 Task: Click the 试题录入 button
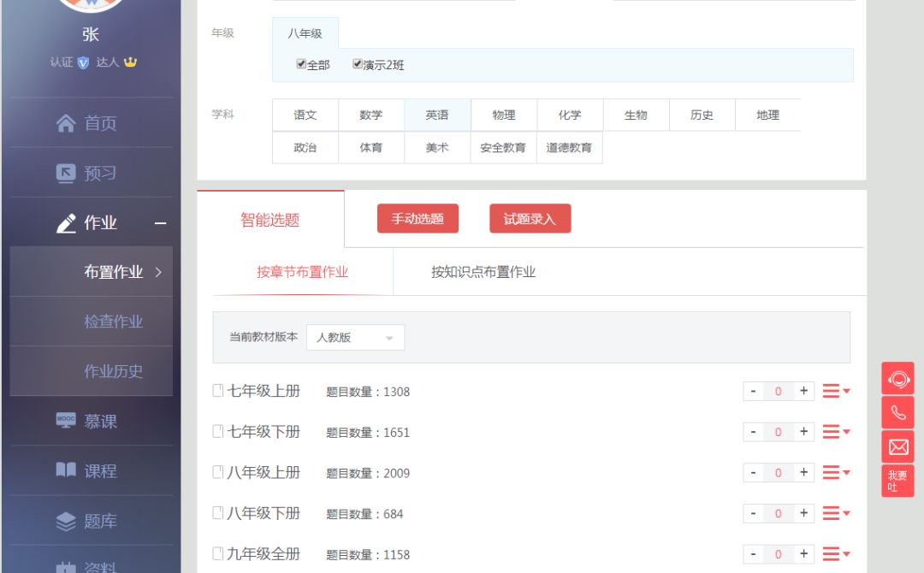(x=530, y=219)
